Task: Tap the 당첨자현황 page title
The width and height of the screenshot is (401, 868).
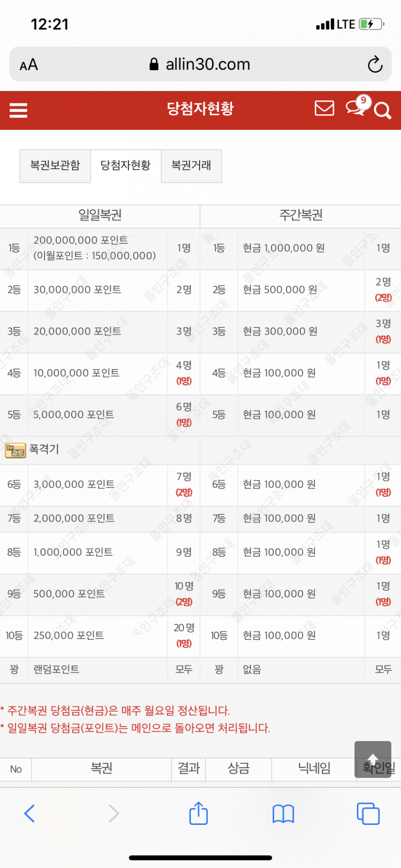Action: (200, 109)
